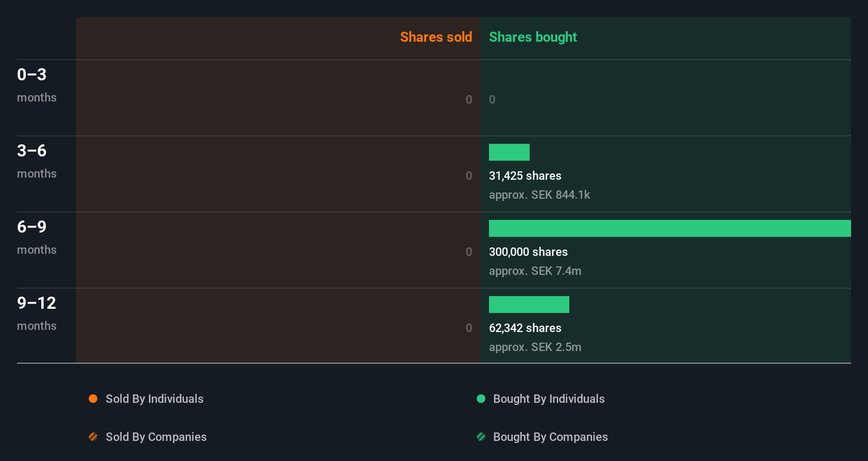Click the green bar for 3–6 months
868x461 pixels.
tap(509, 152)
